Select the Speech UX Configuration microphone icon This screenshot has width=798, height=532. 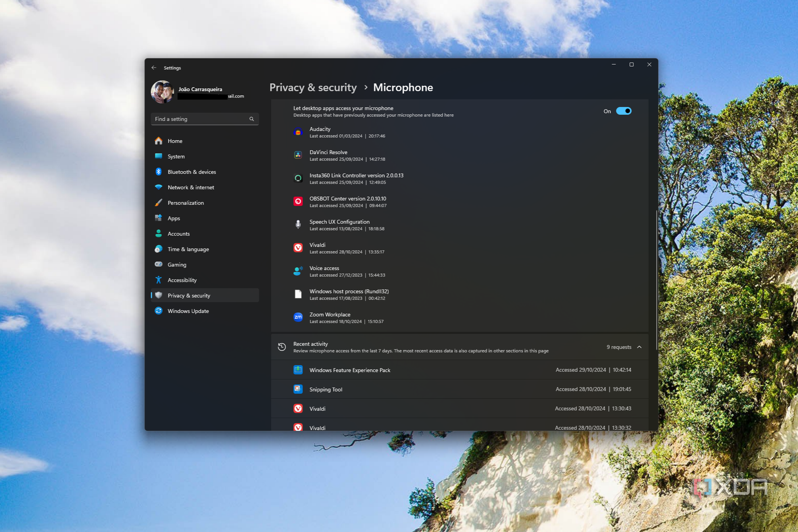[298, 224]
